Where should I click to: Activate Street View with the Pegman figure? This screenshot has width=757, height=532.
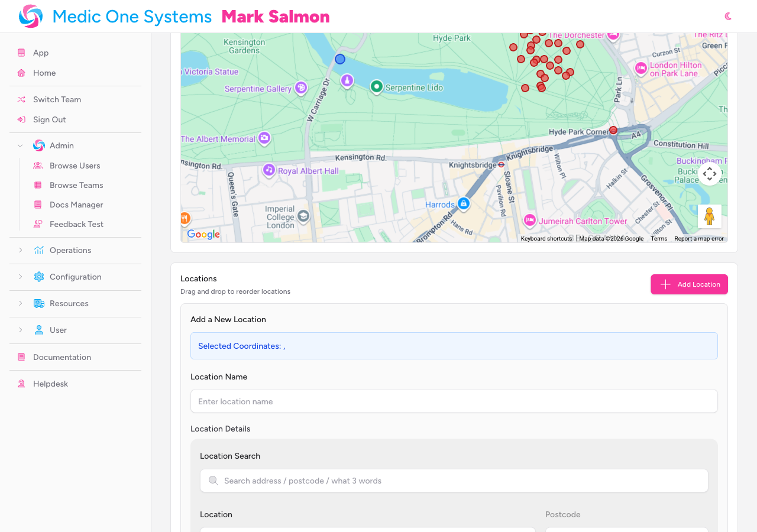pos(709,216)
